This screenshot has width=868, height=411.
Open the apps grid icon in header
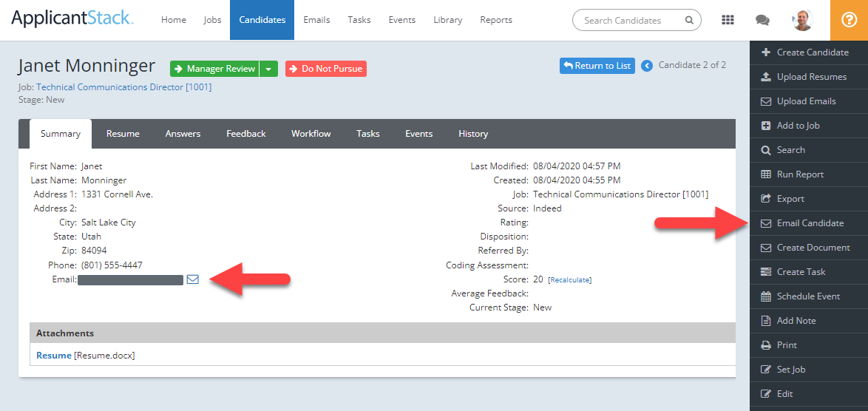(728, 20)
